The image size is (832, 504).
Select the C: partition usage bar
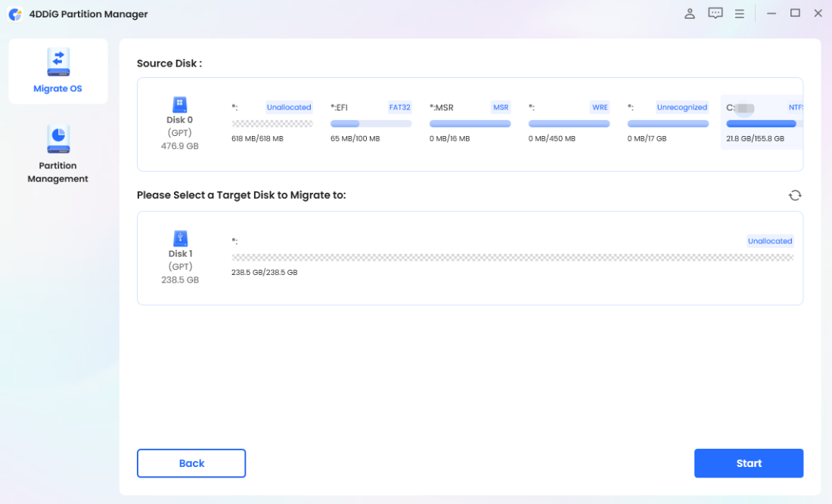tap(764, 123)
